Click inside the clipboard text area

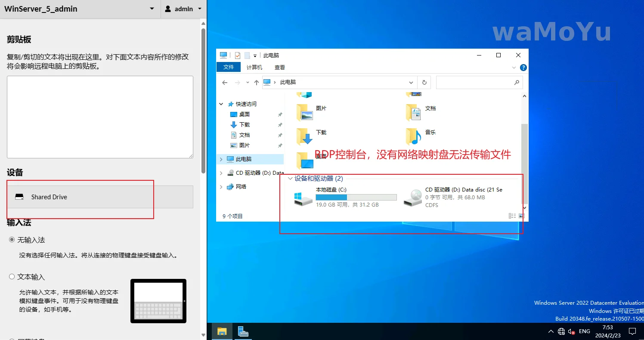[x=100, y=117]
